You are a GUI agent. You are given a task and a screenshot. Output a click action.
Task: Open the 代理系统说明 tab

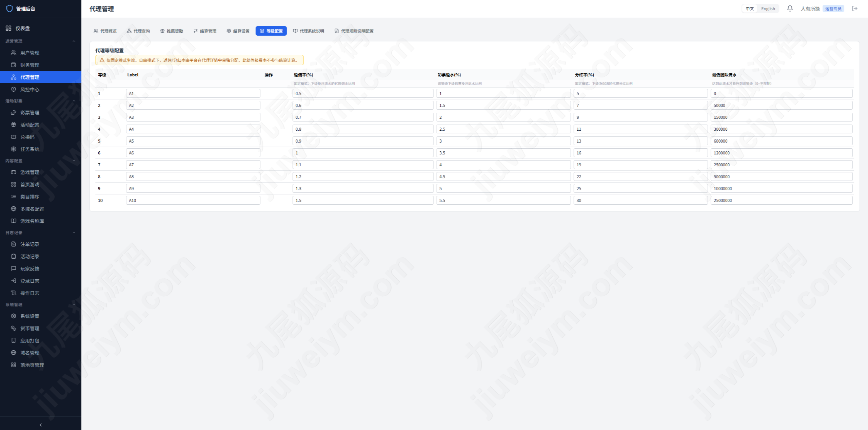pyautogui.click(x=309, y=31)
